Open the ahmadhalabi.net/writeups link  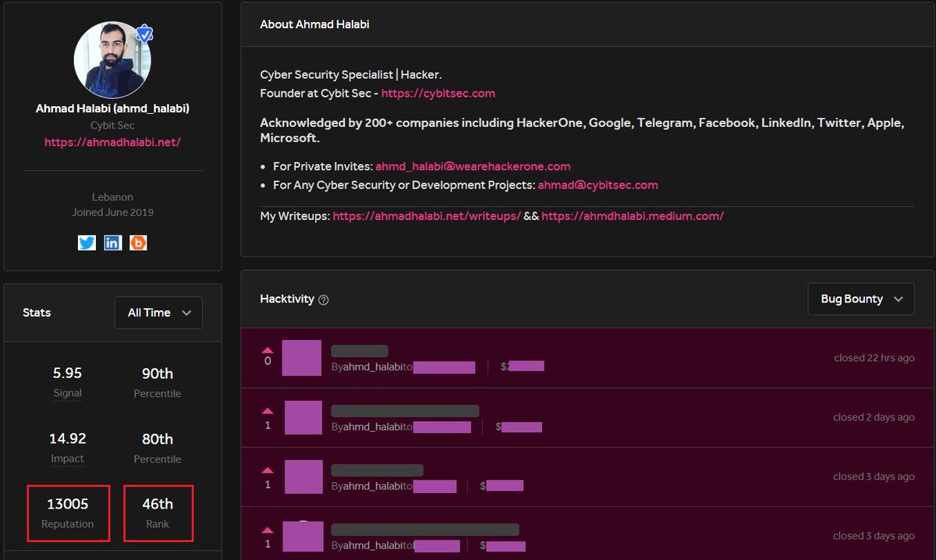(427, 216)
